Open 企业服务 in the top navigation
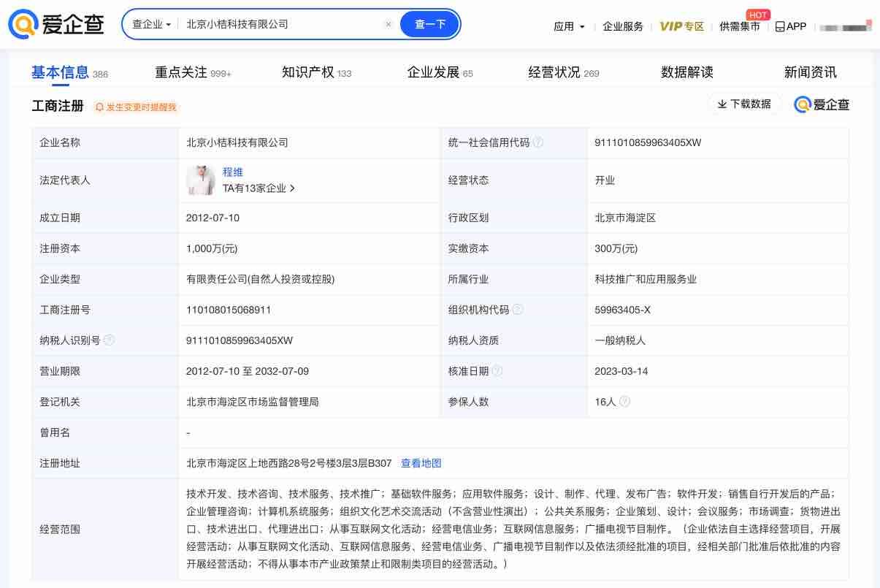Viewport: 880px width, 588px height. pos(623,26)
